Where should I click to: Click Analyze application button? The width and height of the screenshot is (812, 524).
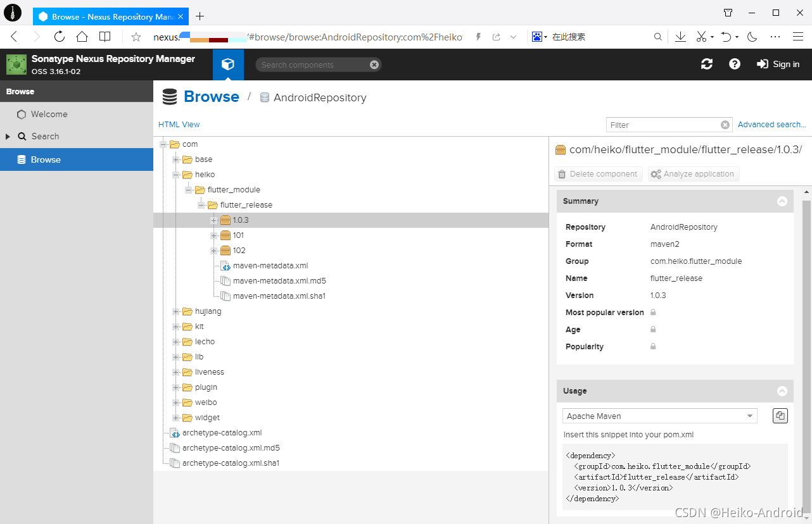[x=694, y=174]
